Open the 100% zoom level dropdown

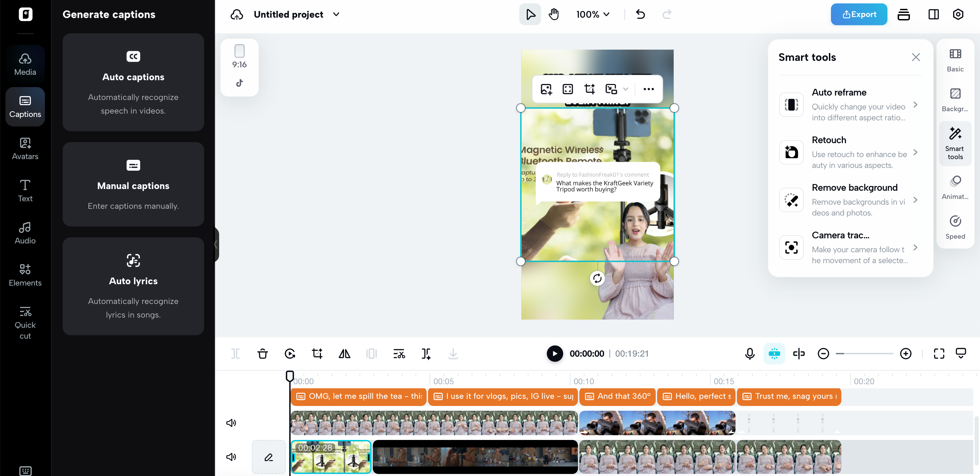coord(593,14)
